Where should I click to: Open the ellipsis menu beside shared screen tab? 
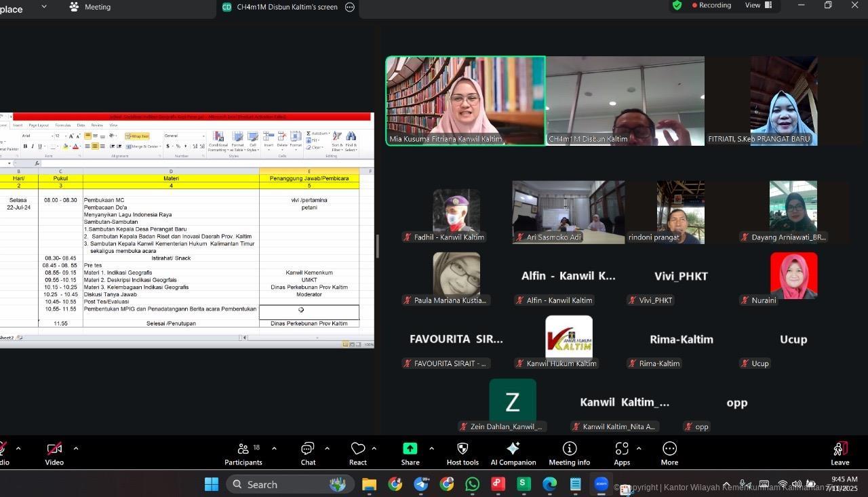350,7
